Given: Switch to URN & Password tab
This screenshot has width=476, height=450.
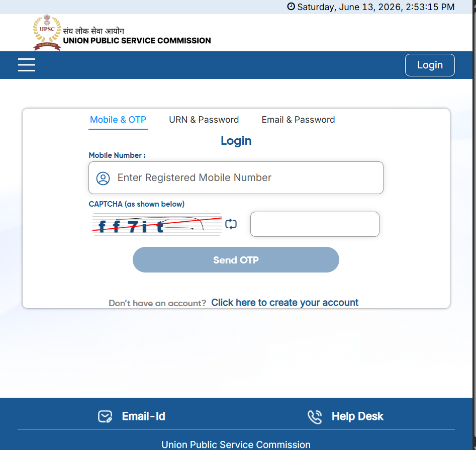Looking at the screenshot, I should point(204,120).
